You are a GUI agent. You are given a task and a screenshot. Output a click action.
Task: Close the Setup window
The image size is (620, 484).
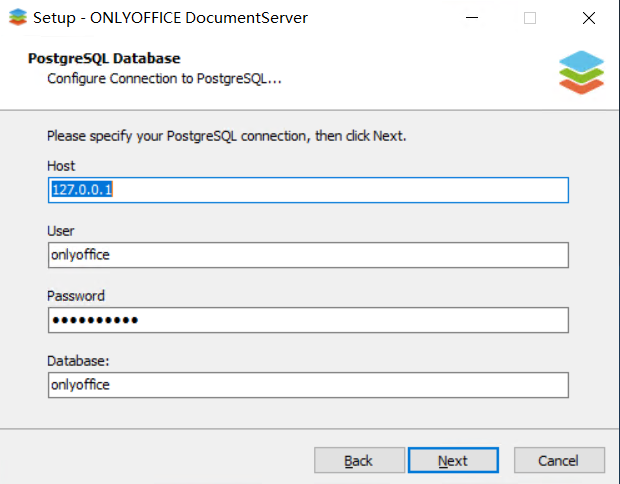click(589, 18)
